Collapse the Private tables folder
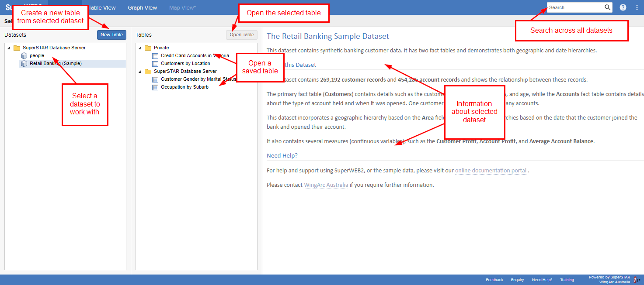This screenshot has width=644, height=285. click(140, 48)
